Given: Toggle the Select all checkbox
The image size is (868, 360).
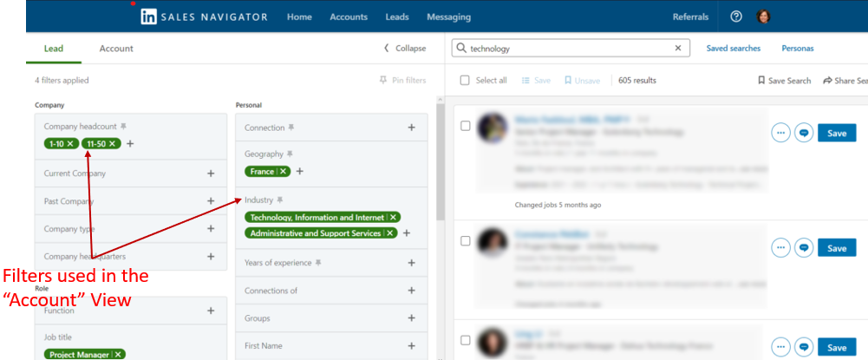Looking at the screenshot, I should tap(466, 81).
